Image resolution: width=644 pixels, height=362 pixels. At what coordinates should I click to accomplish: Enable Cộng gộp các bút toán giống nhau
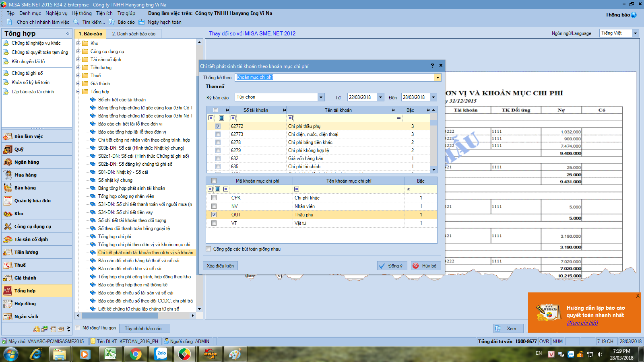coord(208,249)
